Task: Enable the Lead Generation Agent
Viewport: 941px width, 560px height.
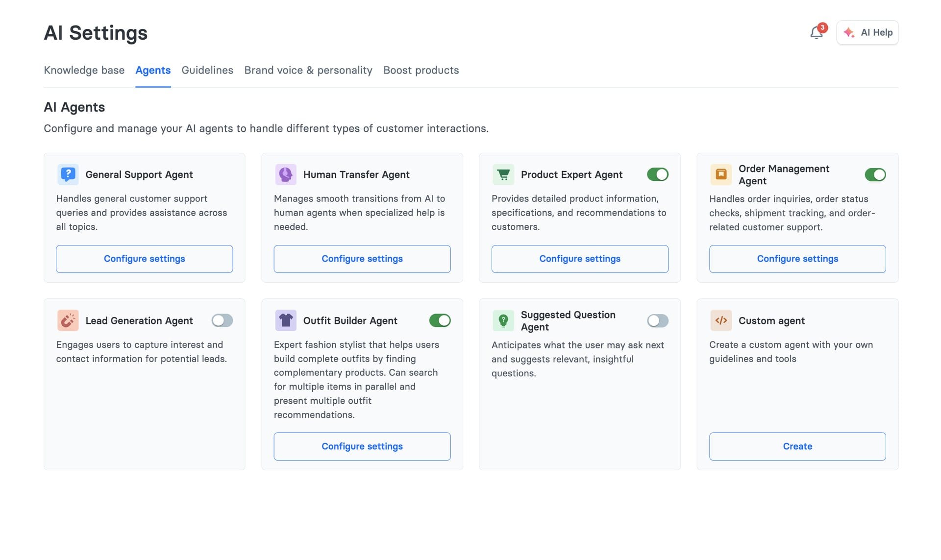Action: [x=222, y=320]
